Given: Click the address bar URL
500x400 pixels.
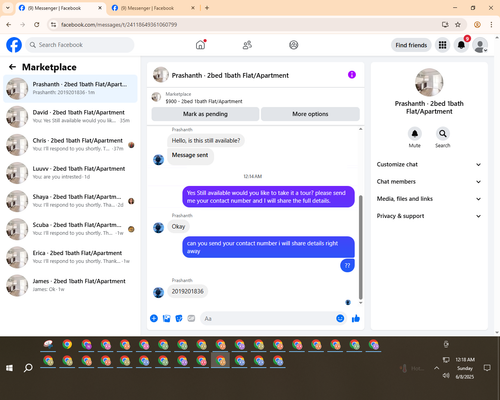Looking at the screenshot, I should [119, 25].
